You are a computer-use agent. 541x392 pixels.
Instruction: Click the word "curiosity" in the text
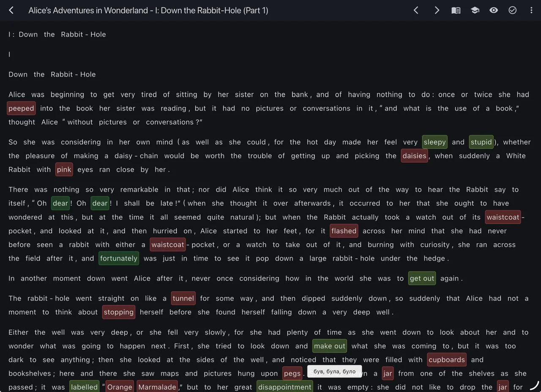pyautogui.click(x=435, y=245)
